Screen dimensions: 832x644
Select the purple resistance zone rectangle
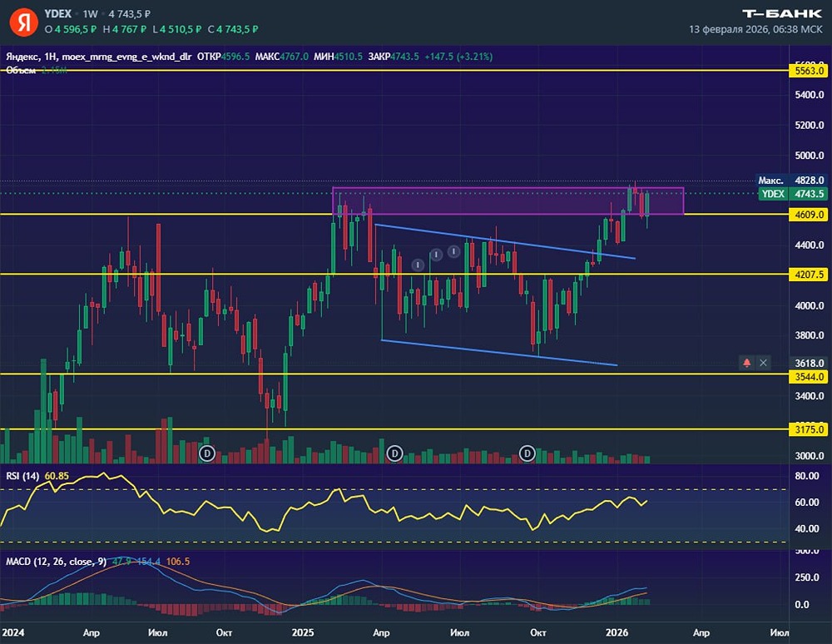pos(508,201)
